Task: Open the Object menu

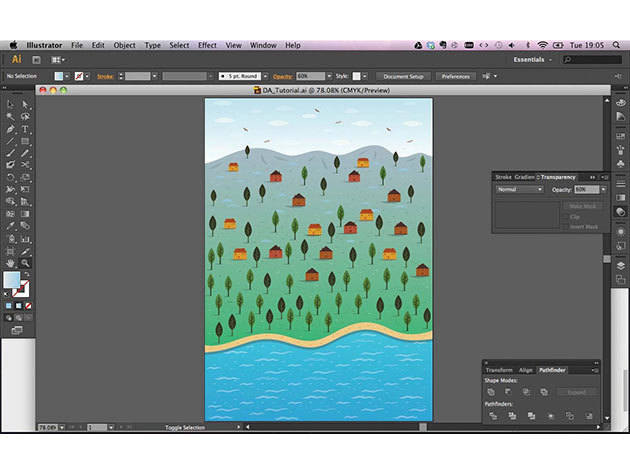Action: tap(125, 45)
